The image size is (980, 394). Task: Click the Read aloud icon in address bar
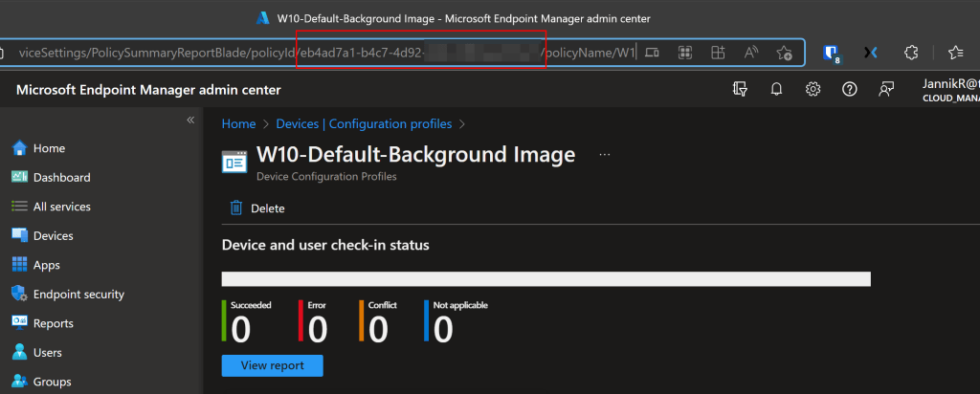pos(751,53)
